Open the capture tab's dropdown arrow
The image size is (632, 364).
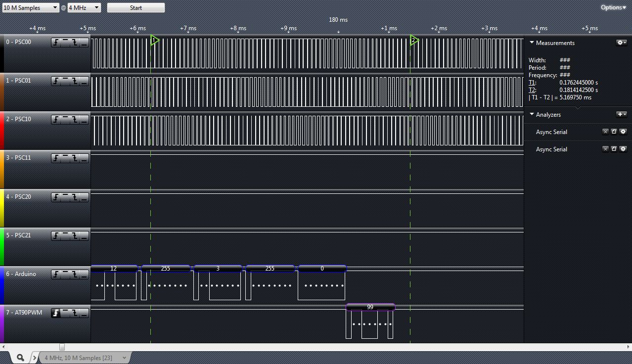click(x=124, y=358)
